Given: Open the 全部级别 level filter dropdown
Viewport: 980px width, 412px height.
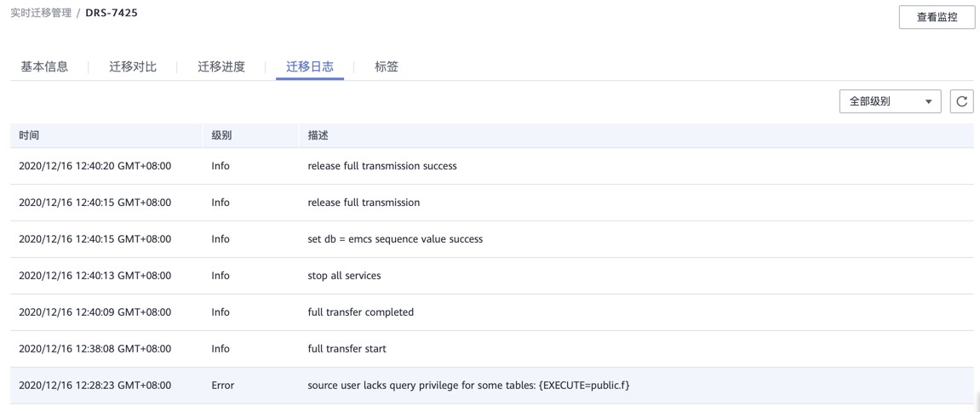Looking at the screenshot, I should pos(890,101).
